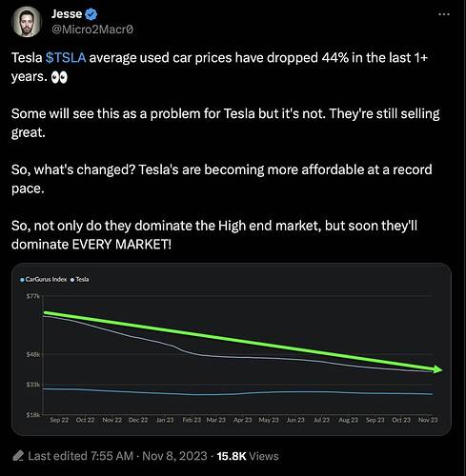466x476 pixels.
Task: Click the Feb 23 axis label
Action: point(192,420)
